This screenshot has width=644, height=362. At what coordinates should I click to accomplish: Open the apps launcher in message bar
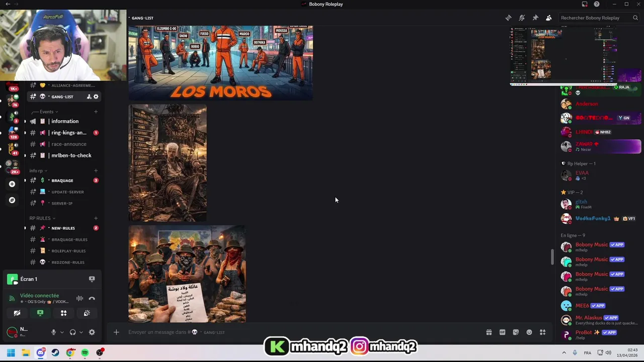[542, 332]
